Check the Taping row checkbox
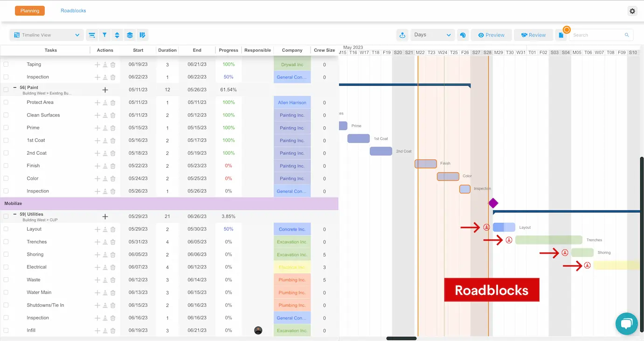Image resolution: width=644 pixels, height=341 pixels. pyautogui.click(x=6, y=64)
